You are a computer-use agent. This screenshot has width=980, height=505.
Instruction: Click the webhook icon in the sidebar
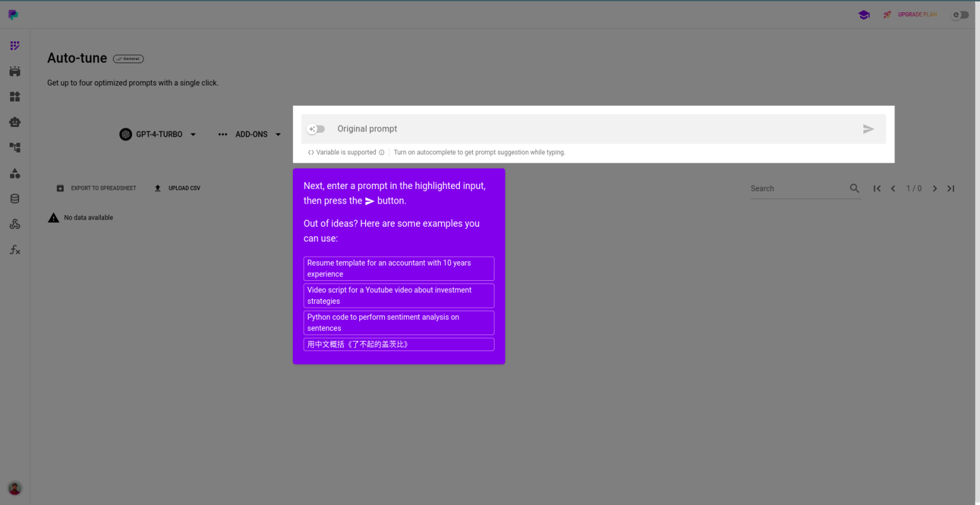[14, 223]
